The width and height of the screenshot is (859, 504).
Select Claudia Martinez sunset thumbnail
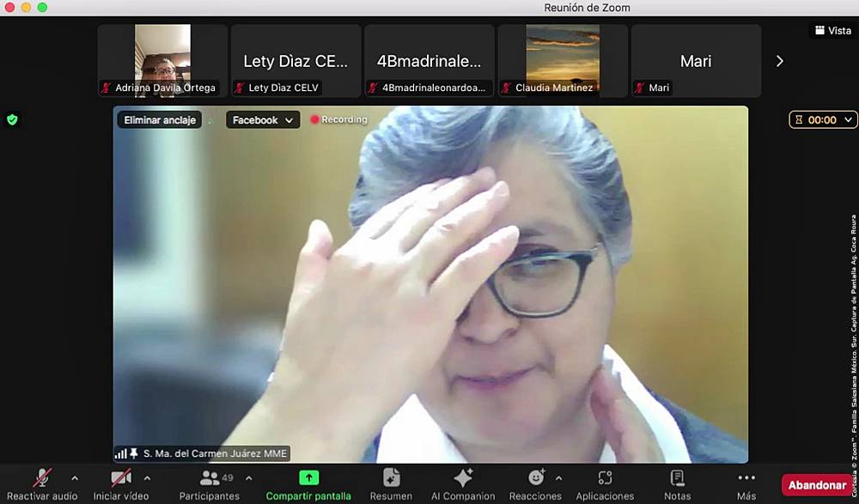point(563,61)
